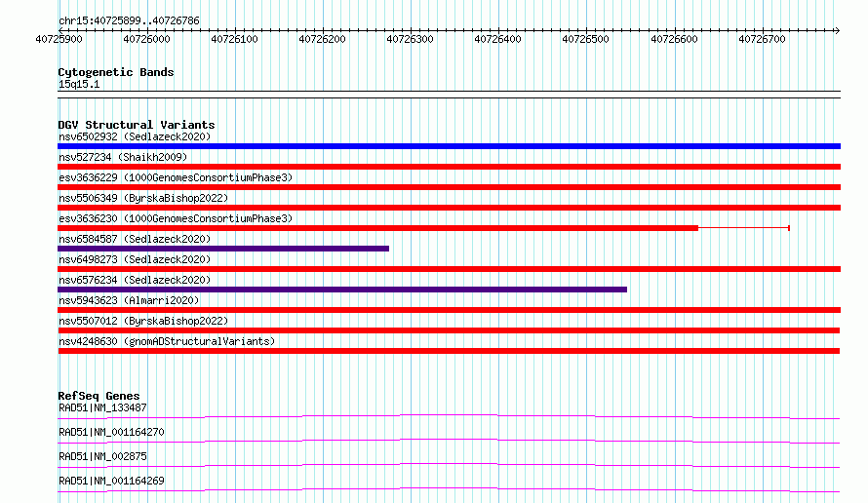
Task: Click the nsv5943623 red variant bar
Action: (x=449, y=310)
